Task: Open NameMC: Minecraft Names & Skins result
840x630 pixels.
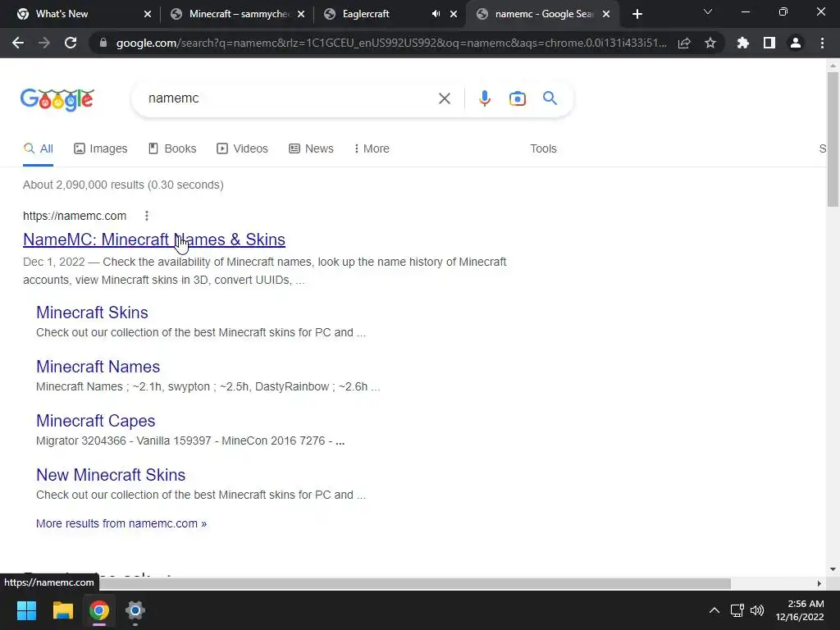Action: coord(153,240)
